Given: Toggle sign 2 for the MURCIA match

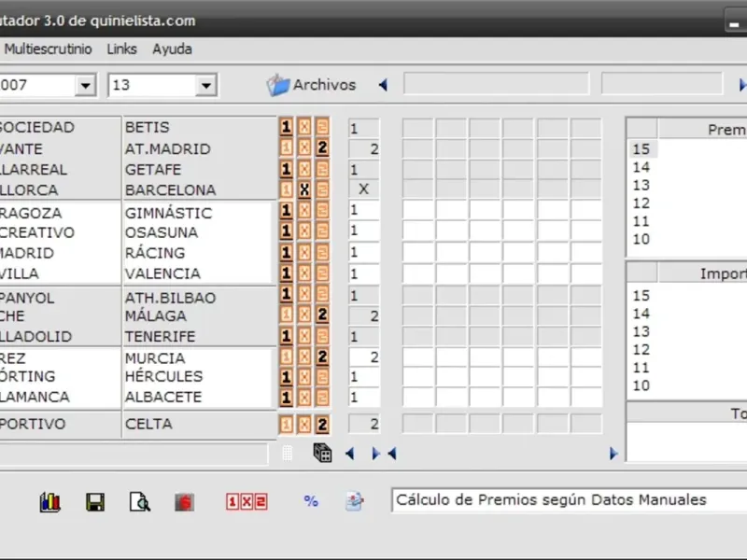Looking at the screenshot, I should point(322,357).
